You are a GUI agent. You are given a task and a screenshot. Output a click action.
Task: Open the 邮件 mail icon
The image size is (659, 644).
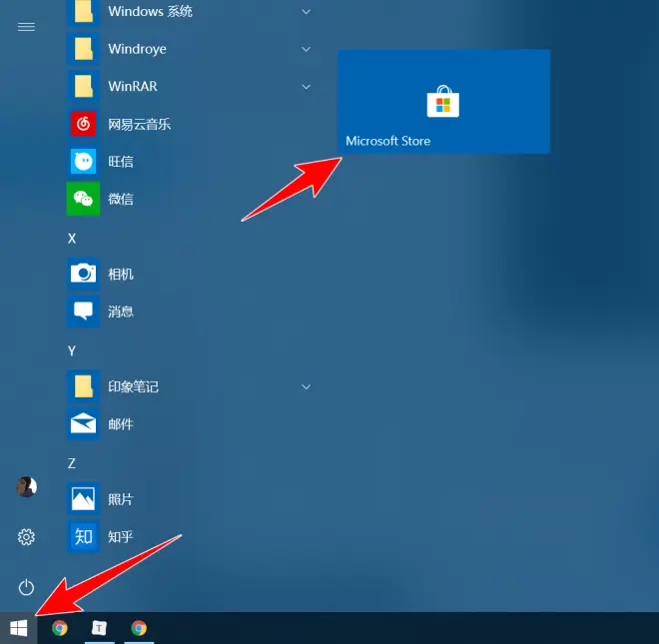click(83, 423)
